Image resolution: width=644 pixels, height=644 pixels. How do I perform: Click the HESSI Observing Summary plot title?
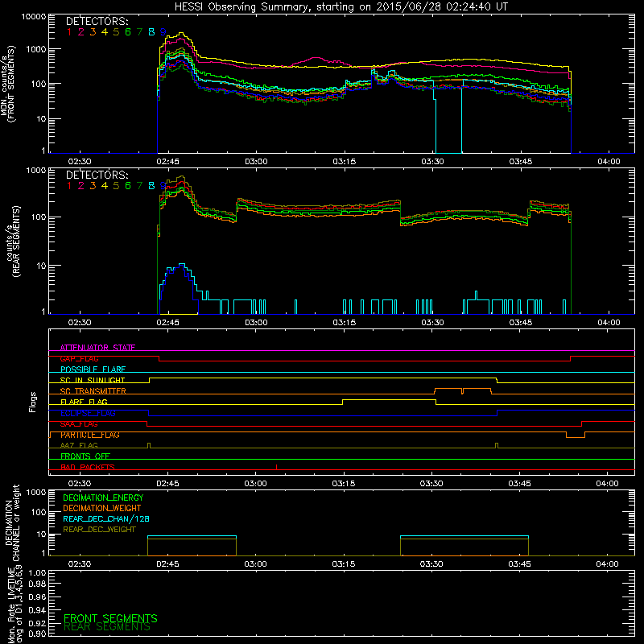point(341,7)
